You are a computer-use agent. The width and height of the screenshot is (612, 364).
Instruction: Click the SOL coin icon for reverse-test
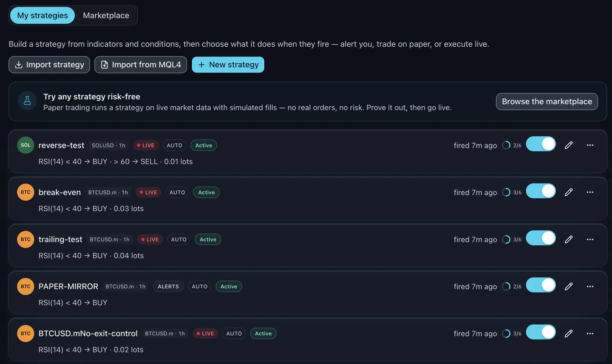tap(26, 145)
